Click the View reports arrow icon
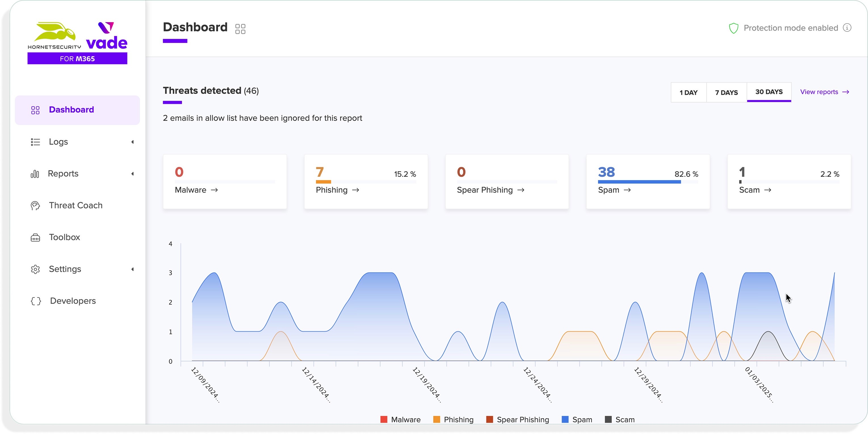 click(x=846, y=92)
